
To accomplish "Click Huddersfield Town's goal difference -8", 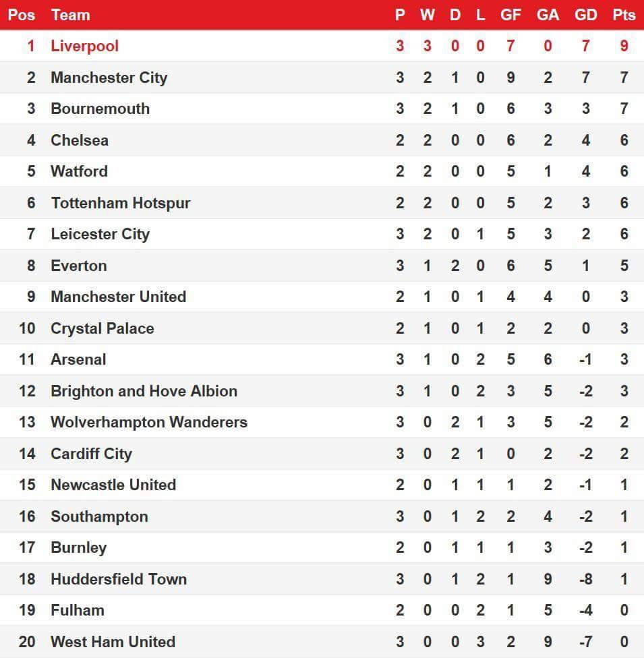I will 585,579.
